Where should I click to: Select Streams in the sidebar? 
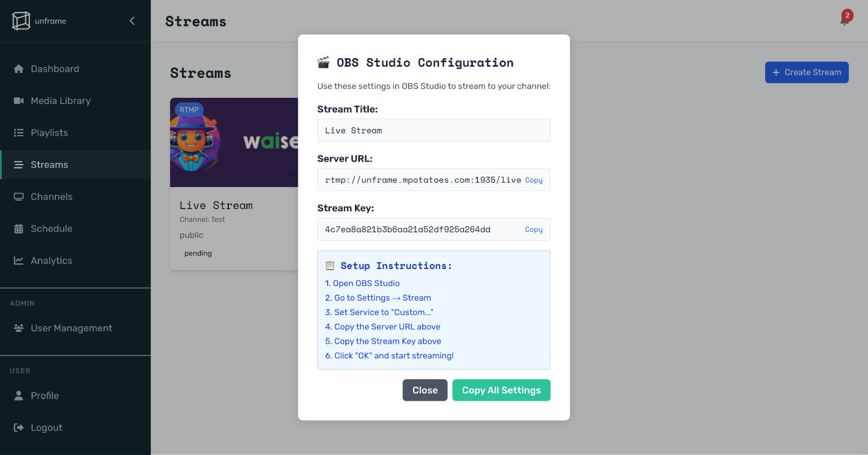pyautogui.click(x=75, y=164)
